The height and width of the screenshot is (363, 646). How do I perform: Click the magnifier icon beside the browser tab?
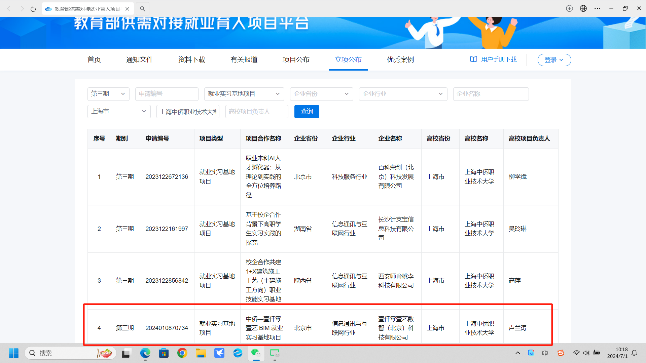(x=143, y=9)
